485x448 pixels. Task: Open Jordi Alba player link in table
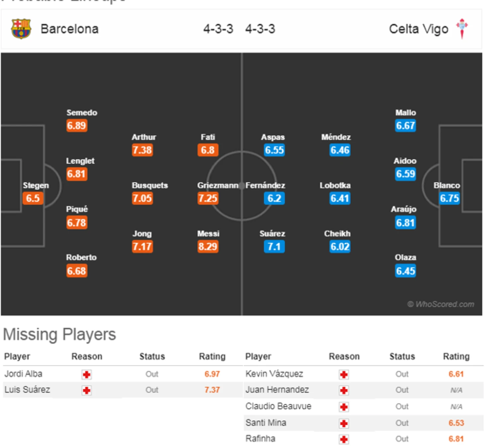[23, 374]
